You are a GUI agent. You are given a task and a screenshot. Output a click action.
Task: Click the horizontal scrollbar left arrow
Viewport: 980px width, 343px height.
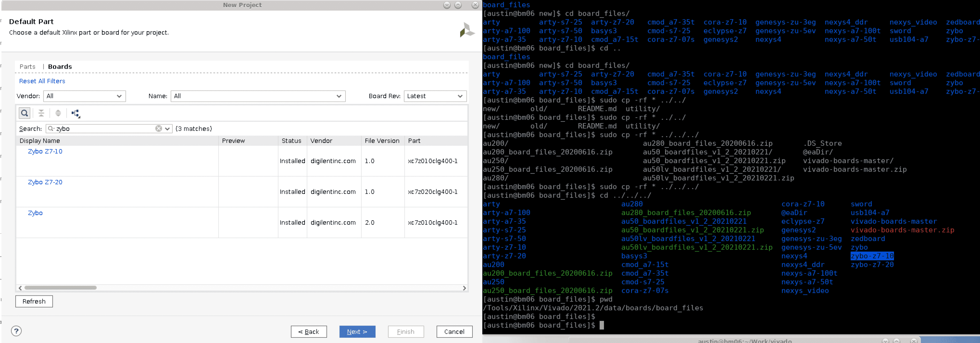point(20,288)
